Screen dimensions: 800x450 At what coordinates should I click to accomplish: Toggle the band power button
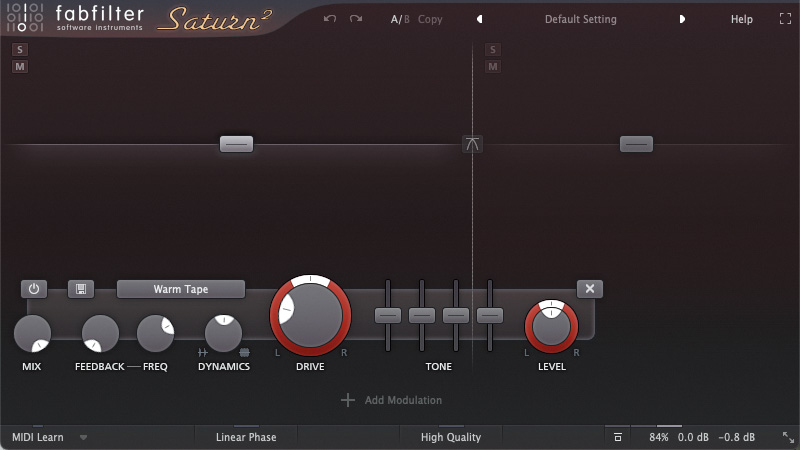tap(34, 289)
